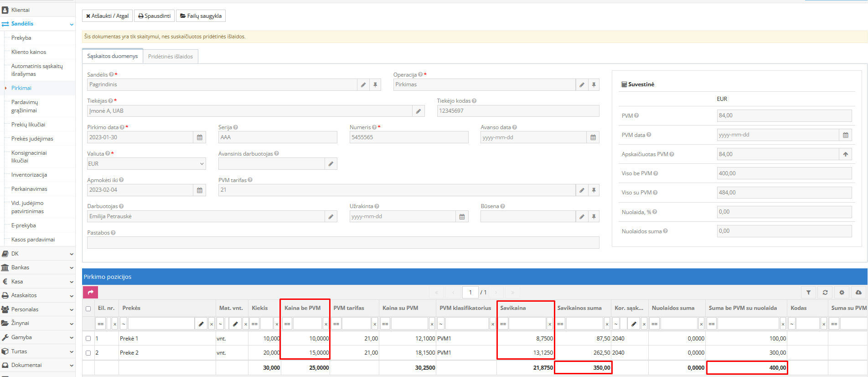This screenshot has height=377, width=868.
Task: Click the Atšaukti / Atgal button
Action: click(x=107, y=16)
